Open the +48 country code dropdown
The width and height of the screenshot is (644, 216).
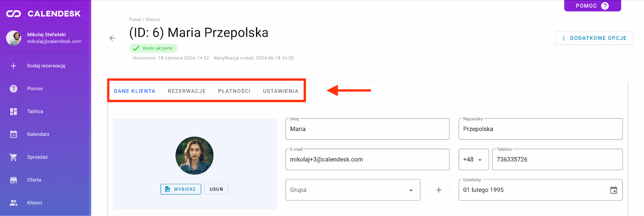(474, 160)
